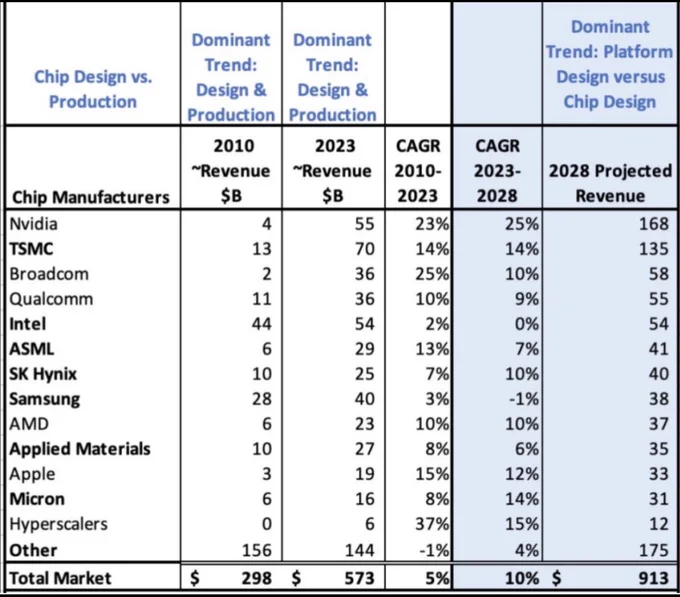Screen dimensions: 680x597
Task: Select Other's 2010 revenue value 156
Action: pos(257,550)
